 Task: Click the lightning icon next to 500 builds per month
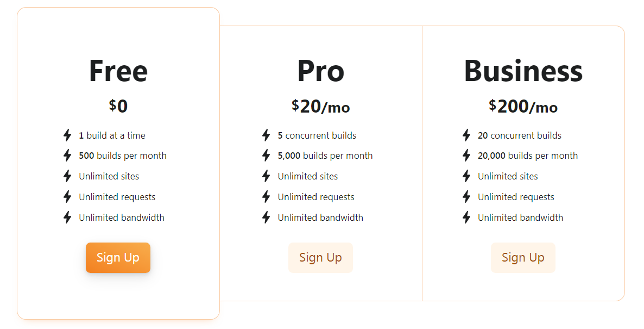pos(66,156)
